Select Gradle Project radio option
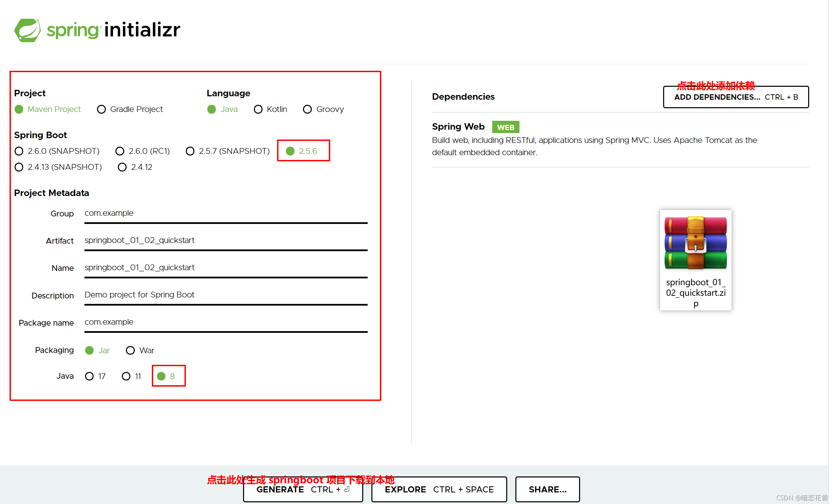Image resolution: width=833 pixels, height=504 pixels. [101, 109]
